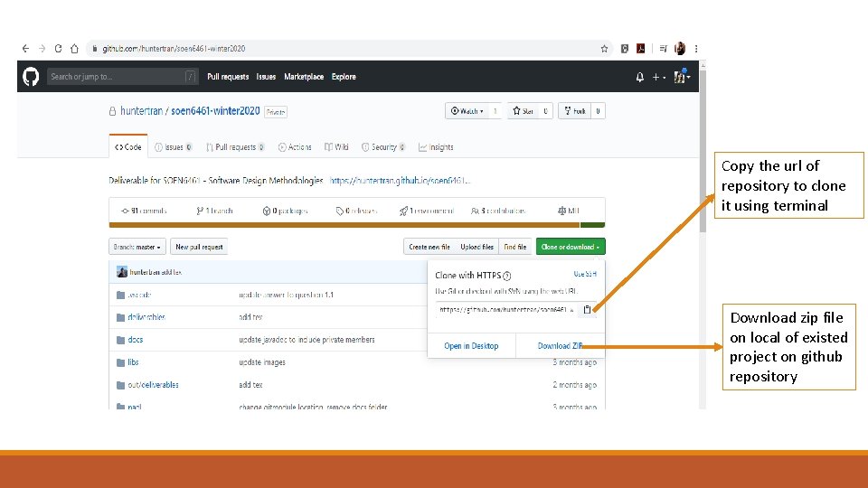The height and width of the screenshot is (488, 868).
Task: Toggle the Clone or download dropdown
Action: (571, 247)
